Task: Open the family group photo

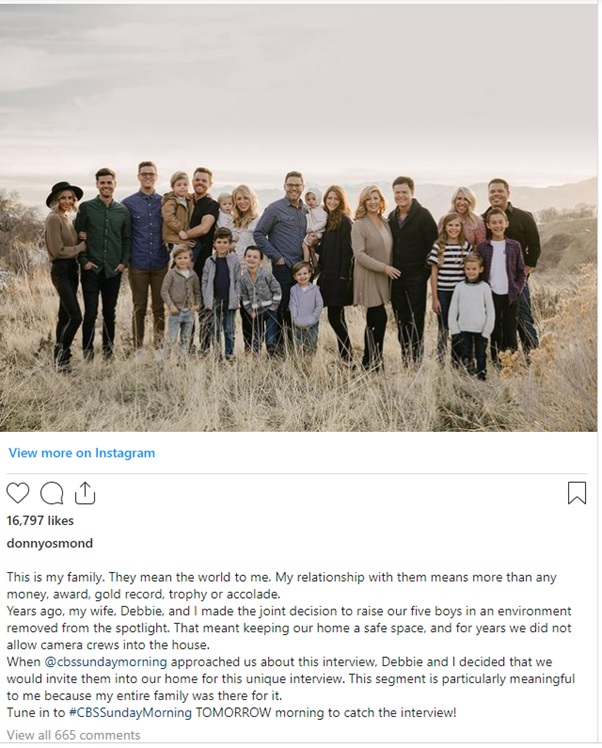Action: tap(299, 218)
